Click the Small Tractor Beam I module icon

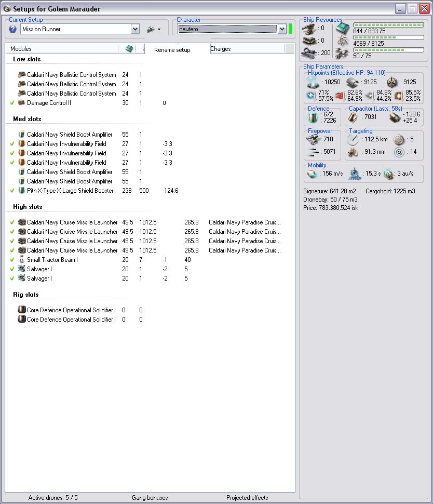pyautogui.click(x=21, y=259)
